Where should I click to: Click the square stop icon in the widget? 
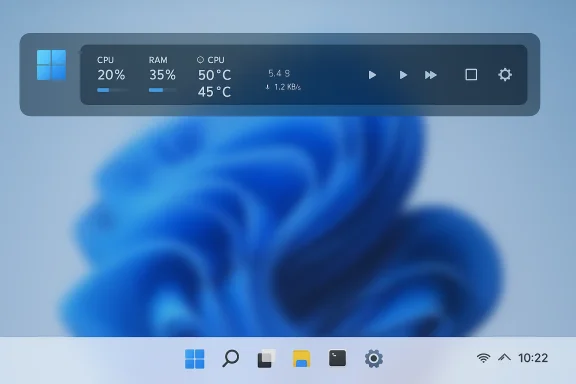point(471,75)
